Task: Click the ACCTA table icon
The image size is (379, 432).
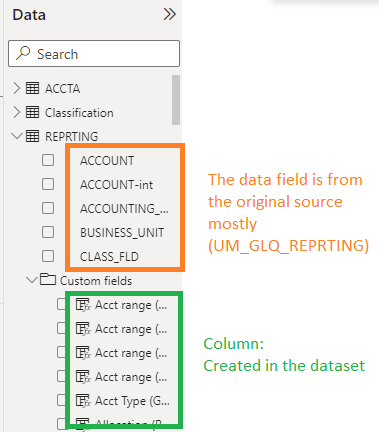Action: pyautogui.click(x=32, y=88)
